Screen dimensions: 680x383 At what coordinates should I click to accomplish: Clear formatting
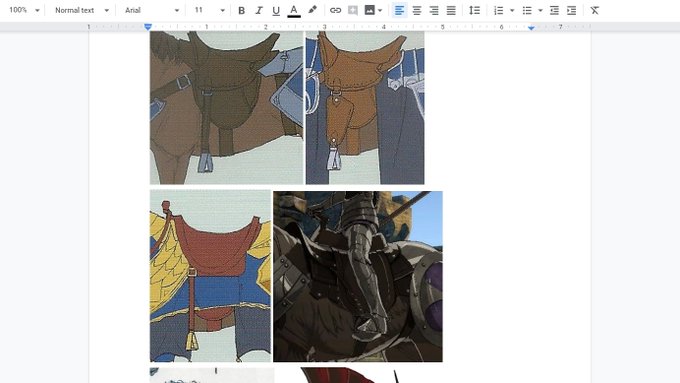coord(595,10)
